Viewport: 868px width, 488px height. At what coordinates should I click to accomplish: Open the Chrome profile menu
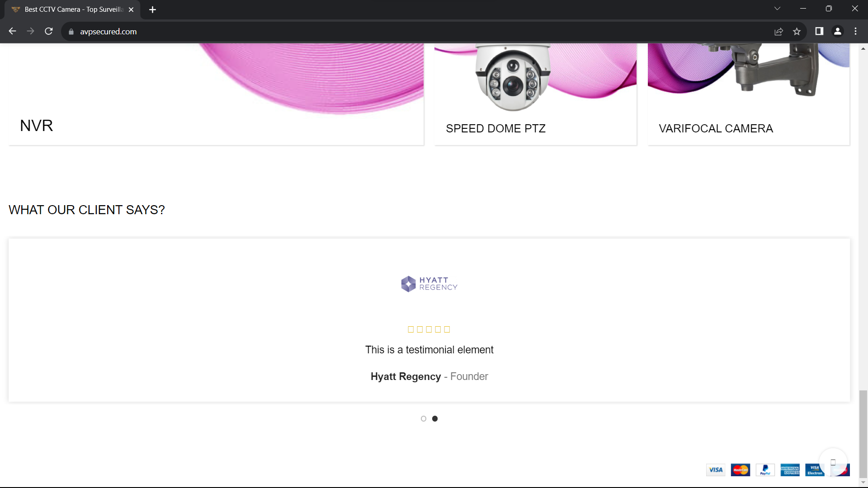pos(837,31)
